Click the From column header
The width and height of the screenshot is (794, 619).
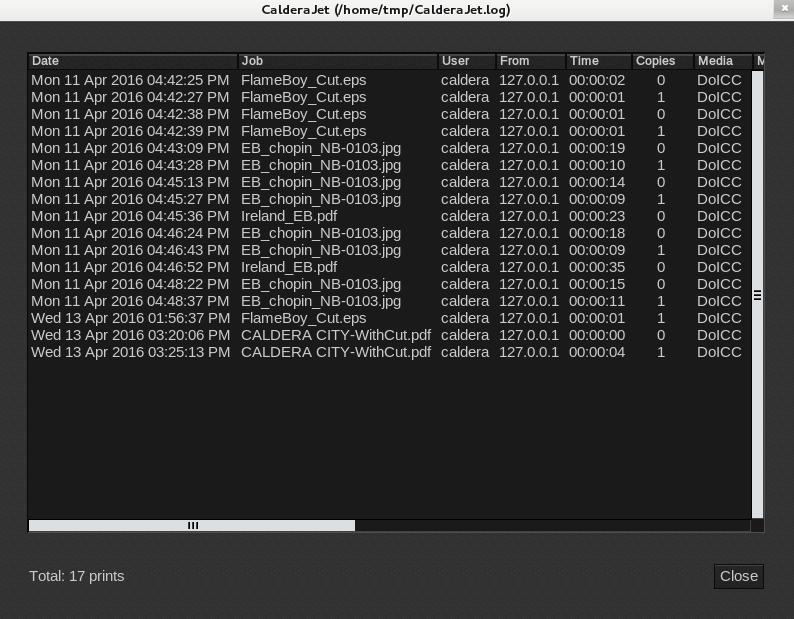tap(530, 61)
